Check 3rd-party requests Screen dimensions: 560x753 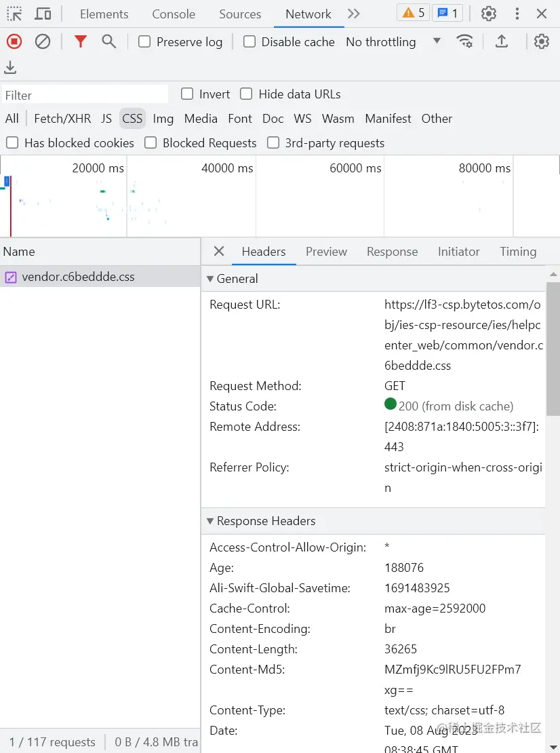pyautogui.click(x=273, y=142)
